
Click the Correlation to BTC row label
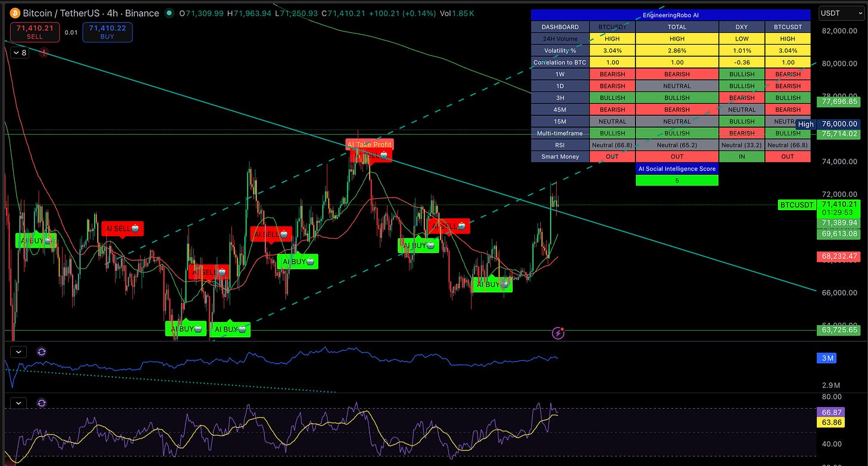(x=560, y=62)
